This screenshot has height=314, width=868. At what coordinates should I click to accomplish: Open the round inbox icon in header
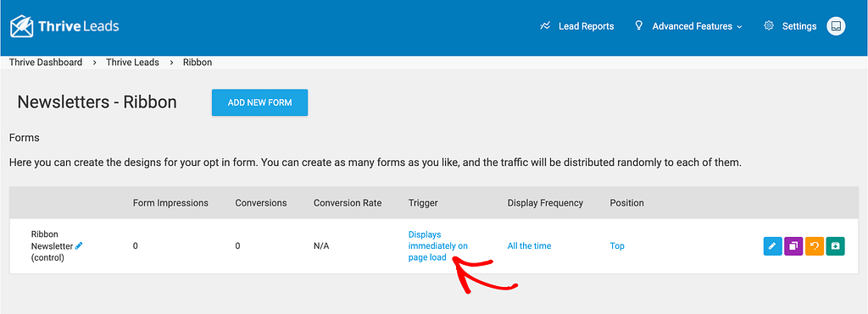[x=836, y=26]
